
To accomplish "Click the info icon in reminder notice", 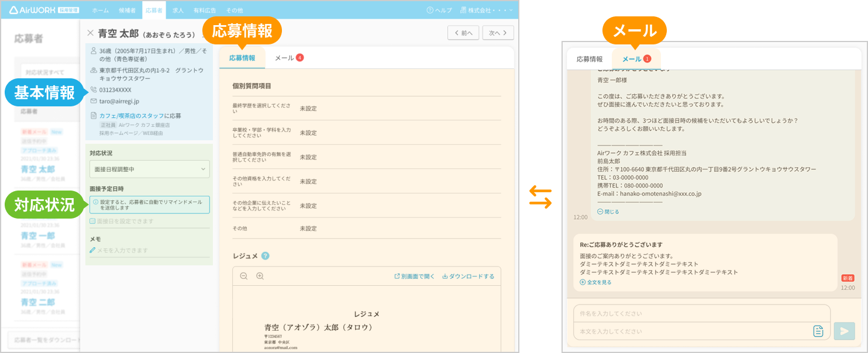I will [96, 202].
